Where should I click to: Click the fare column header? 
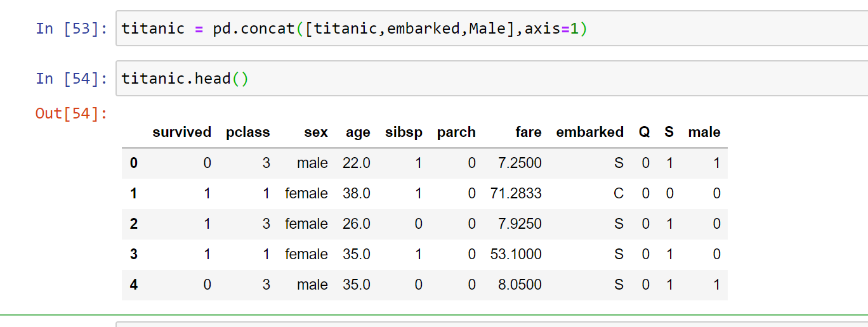529,132
